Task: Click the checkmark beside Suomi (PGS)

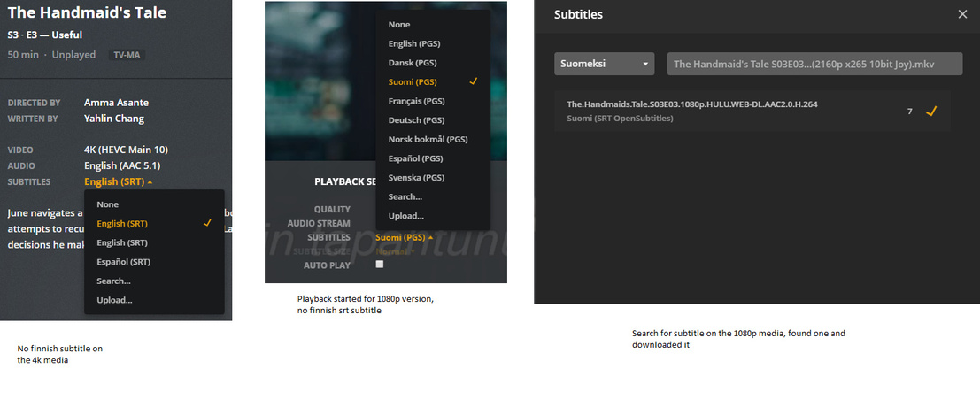Action: [474, 82]
